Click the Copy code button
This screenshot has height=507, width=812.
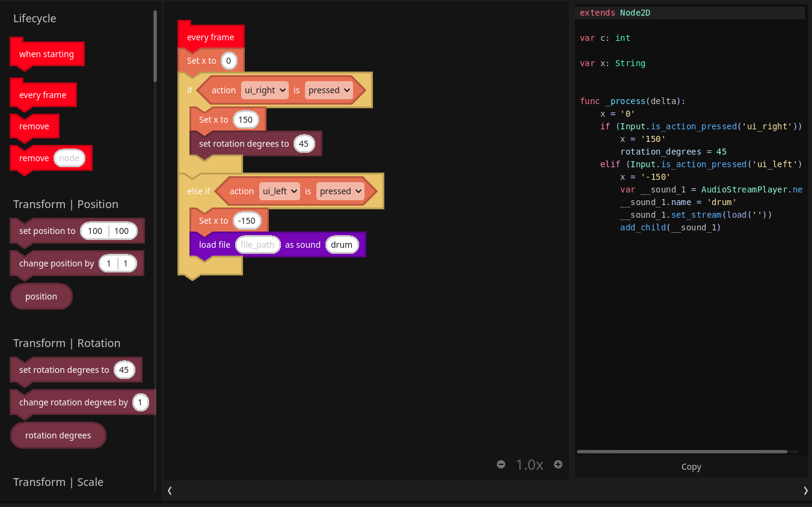(x=691, y=467)
